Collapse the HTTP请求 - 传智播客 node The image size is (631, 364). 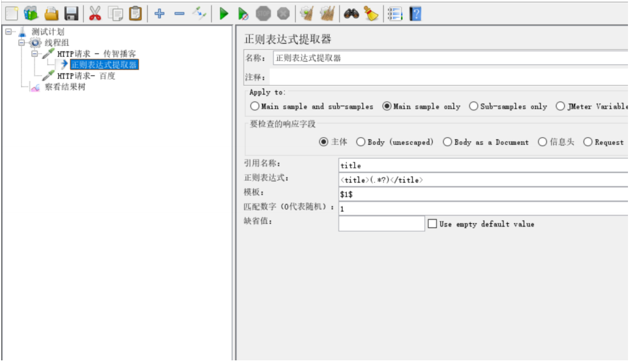(34, 53)
